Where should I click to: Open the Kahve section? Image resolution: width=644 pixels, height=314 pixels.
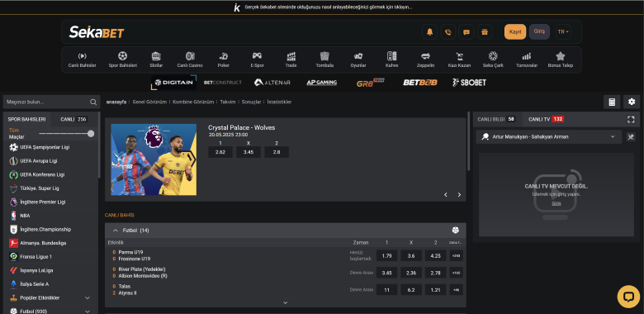[x=392, y=60]
